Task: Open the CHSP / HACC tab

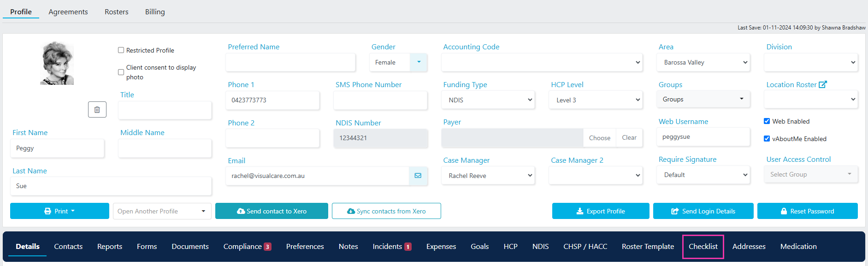Action: tap(585, 247)
